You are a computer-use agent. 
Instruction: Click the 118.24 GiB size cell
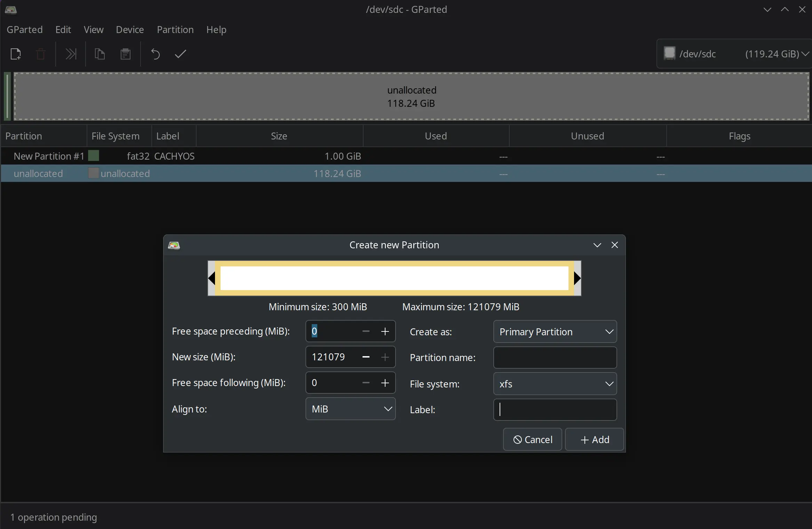point(337,174)
